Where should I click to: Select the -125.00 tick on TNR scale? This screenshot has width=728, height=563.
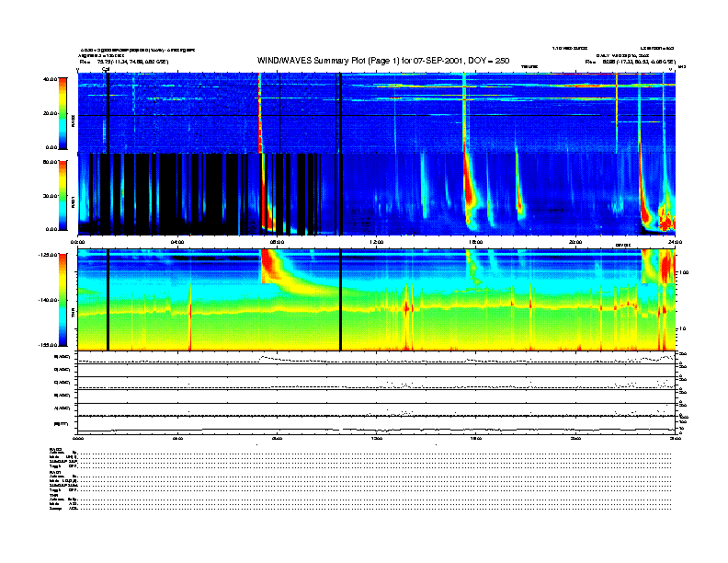click(x=48, y=255)
